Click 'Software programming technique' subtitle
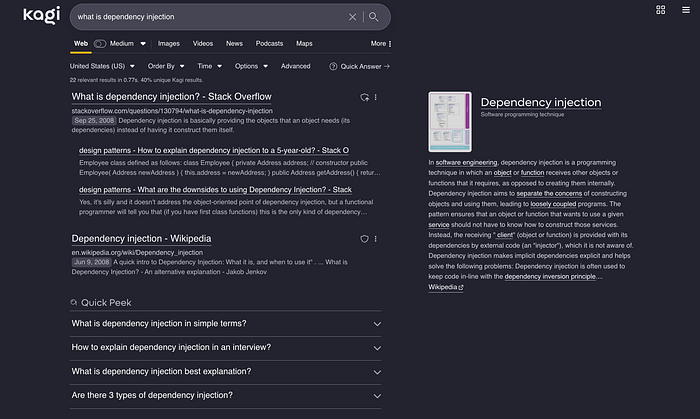Viewport: 700px width, 419px height. point(522,115)
